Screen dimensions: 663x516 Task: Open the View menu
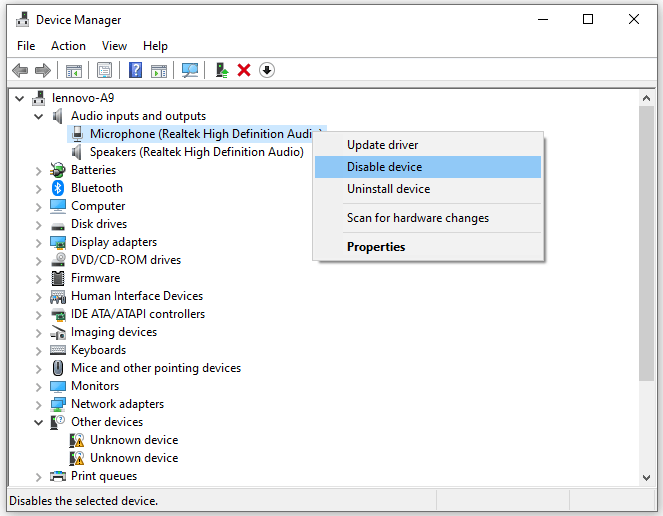pos(114,46)
